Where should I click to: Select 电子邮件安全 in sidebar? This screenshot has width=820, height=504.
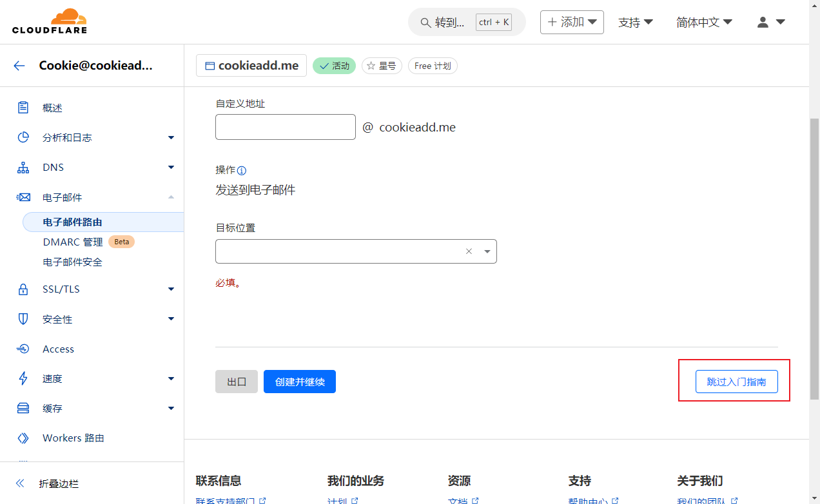click(72, 262)
